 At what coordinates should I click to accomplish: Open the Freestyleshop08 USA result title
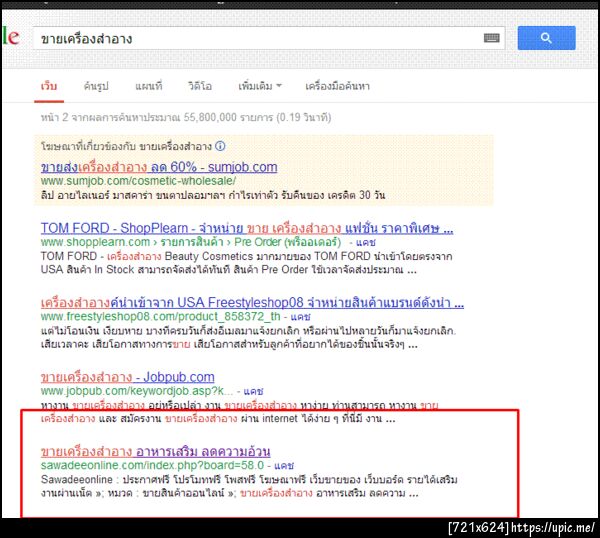point(253,303)
